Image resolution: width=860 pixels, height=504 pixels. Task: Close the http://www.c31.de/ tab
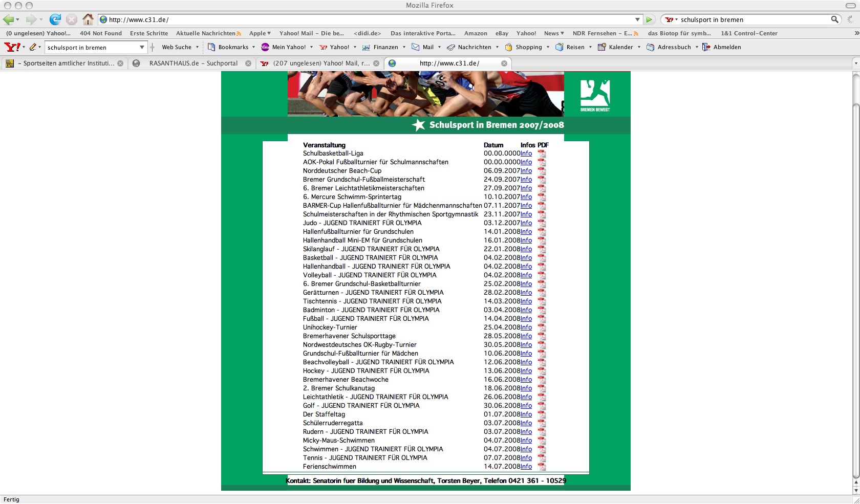pos(504,63)
